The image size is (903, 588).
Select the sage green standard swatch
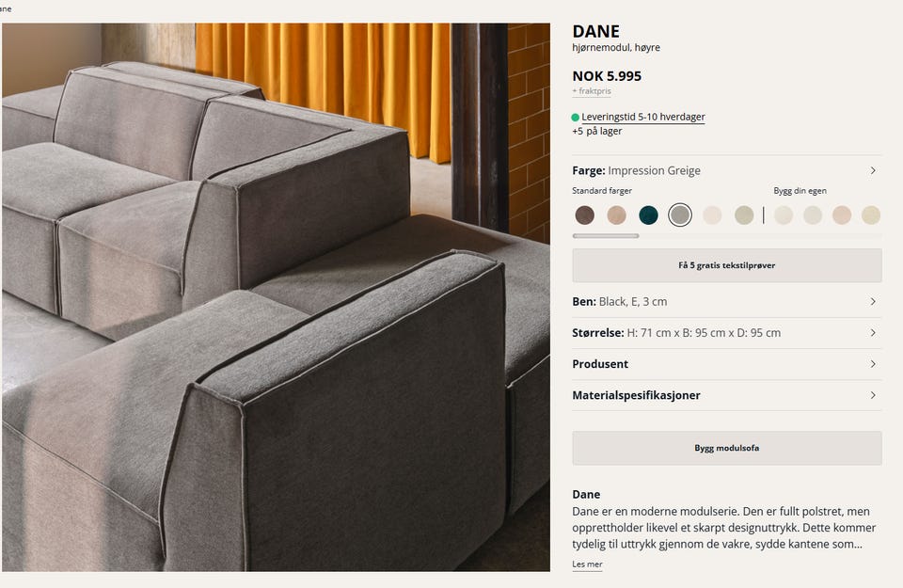(744, 215)
